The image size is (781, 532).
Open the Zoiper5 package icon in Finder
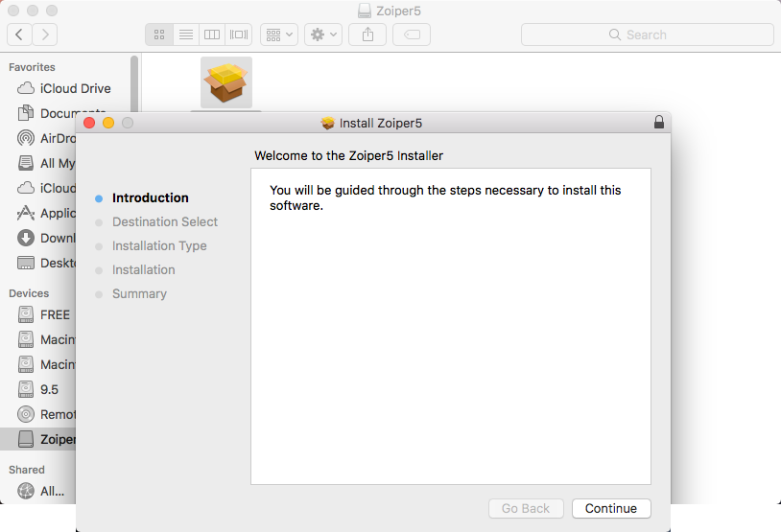tap(226, 82)
